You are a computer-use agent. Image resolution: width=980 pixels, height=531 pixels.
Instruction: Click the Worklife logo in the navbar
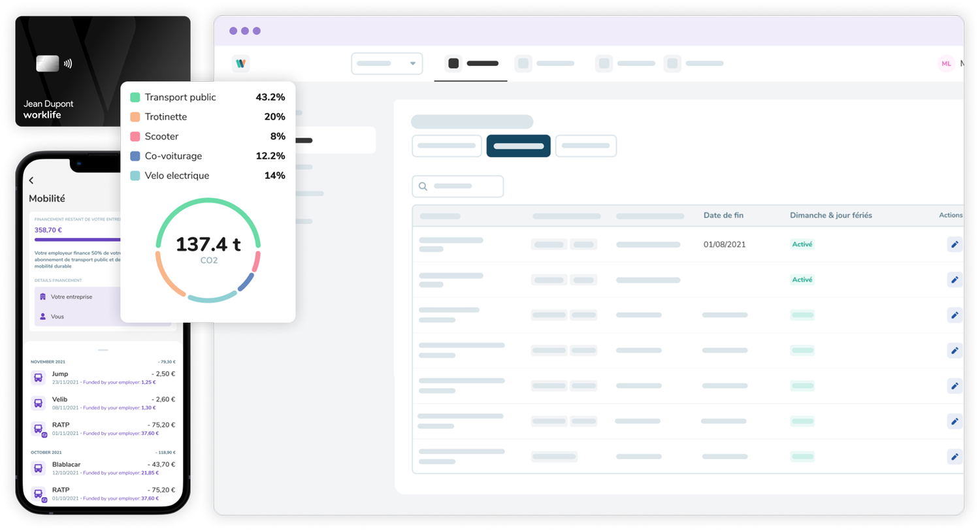241,63
